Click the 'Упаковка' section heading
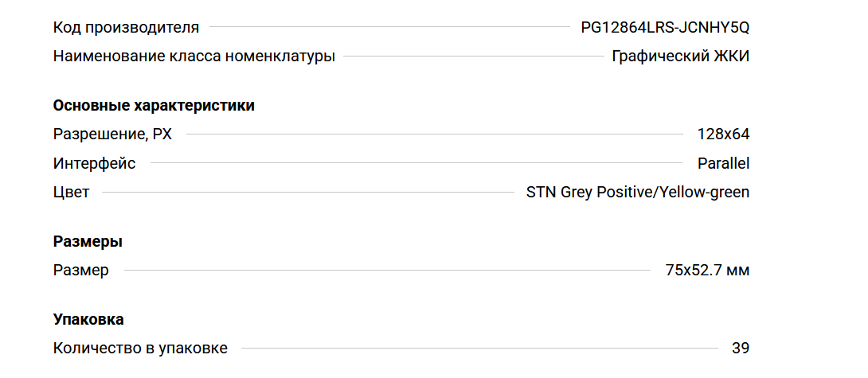 88,319
